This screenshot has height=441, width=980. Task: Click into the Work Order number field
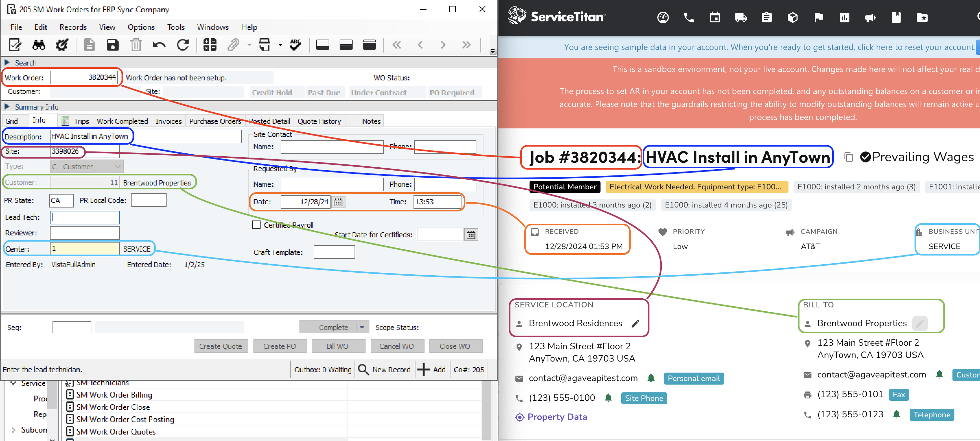84,77
